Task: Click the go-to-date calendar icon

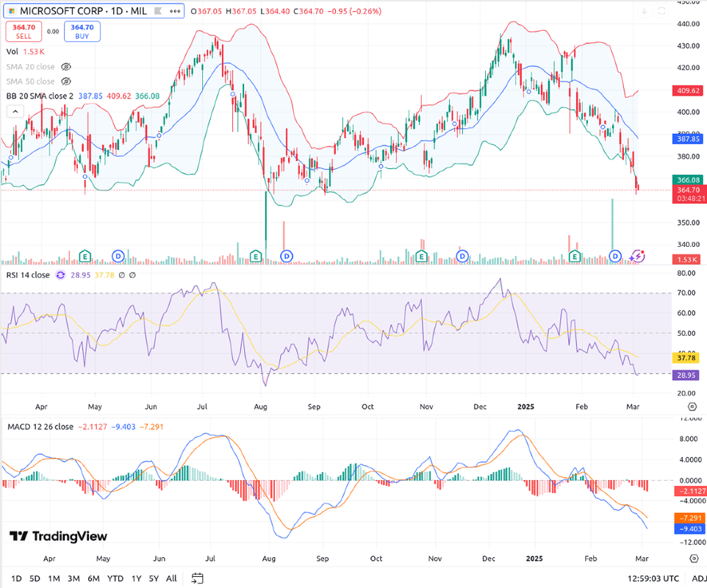Action: pos(198,578)
